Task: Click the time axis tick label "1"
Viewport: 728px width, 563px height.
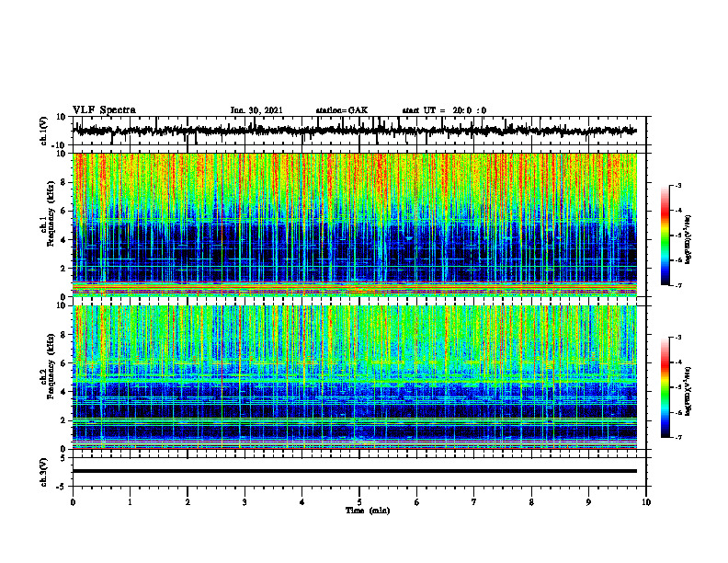Action: tap(130, 502)
